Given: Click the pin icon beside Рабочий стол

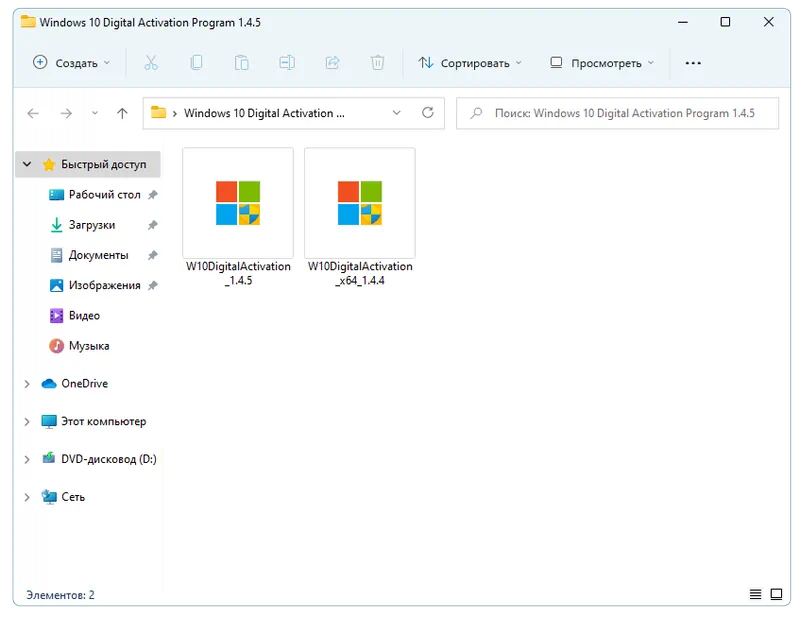Looking at the screenshot, I should (153, 195).
